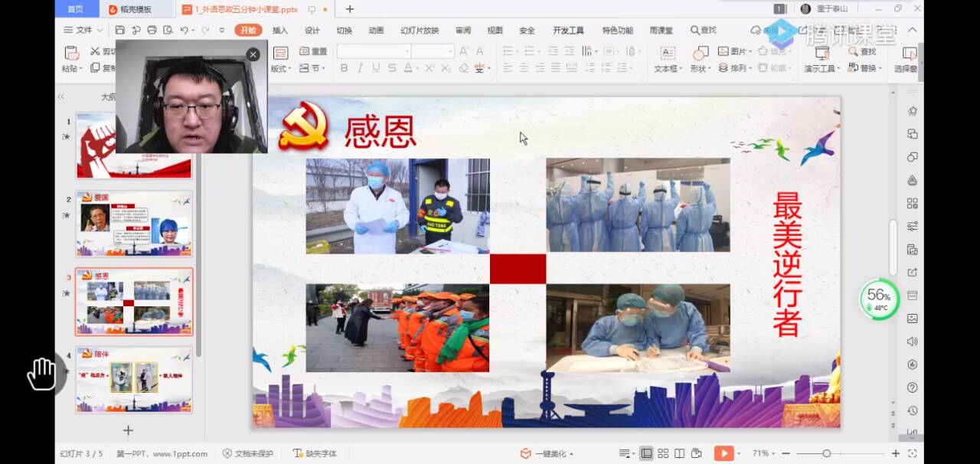Click the Undo arrow icon
This screenshot has width=980, height=464.
pyautogui.click(x=185, y=30)
